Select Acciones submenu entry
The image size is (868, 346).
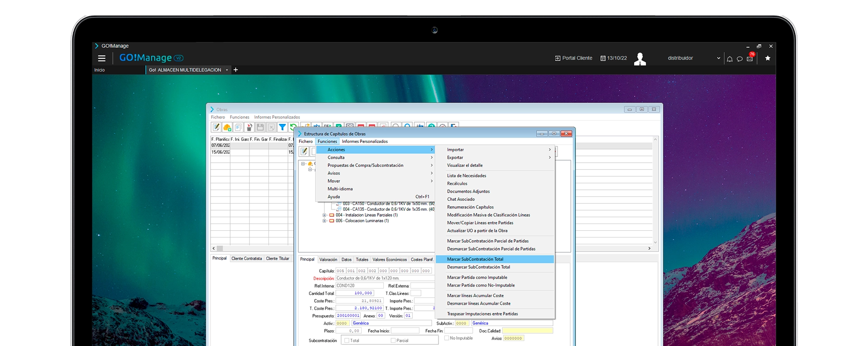coord(375,150)
